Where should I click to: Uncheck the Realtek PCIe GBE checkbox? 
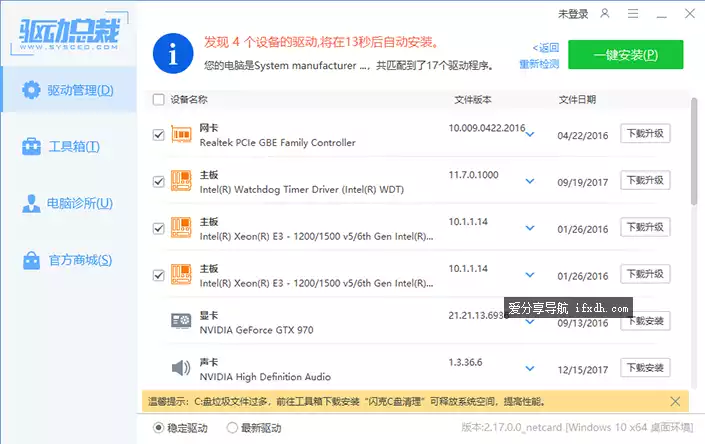pos(159,135)
